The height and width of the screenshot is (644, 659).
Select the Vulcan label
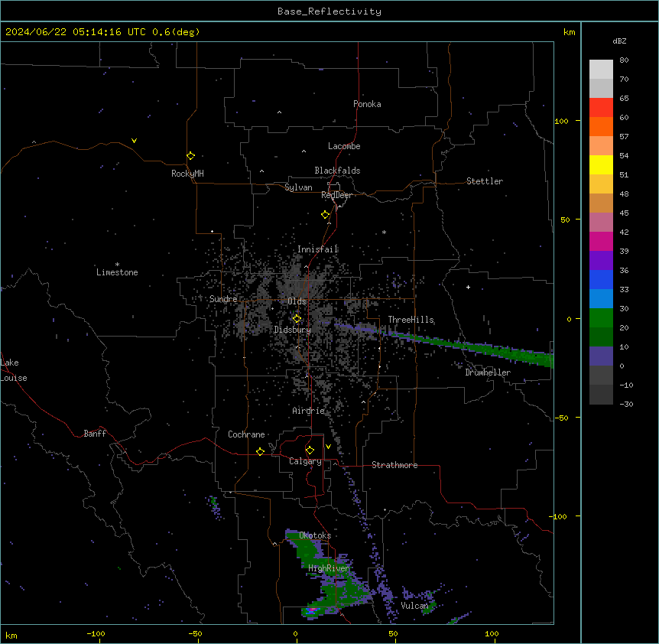pos(414,605)
